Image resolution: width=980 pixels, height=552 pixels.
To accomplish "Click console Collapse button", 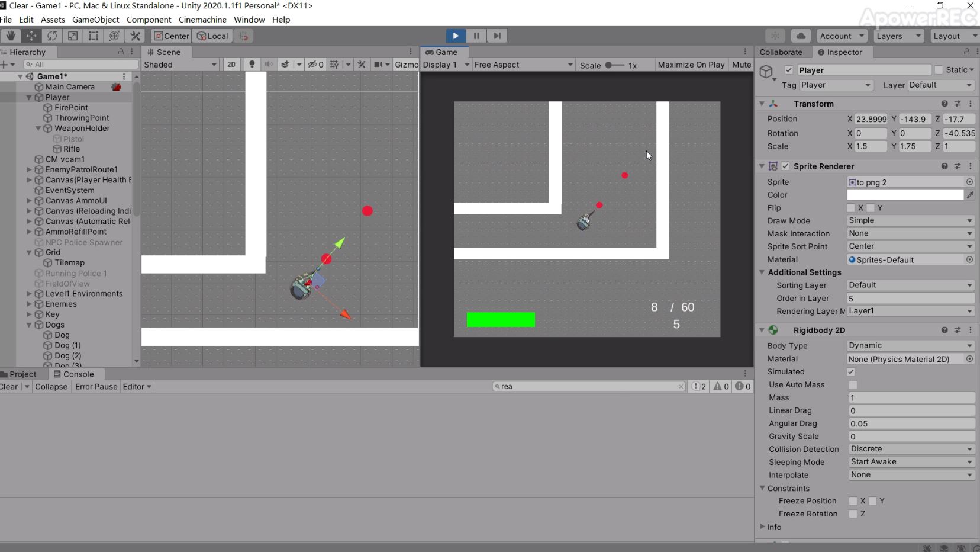I will pos(51,387).
